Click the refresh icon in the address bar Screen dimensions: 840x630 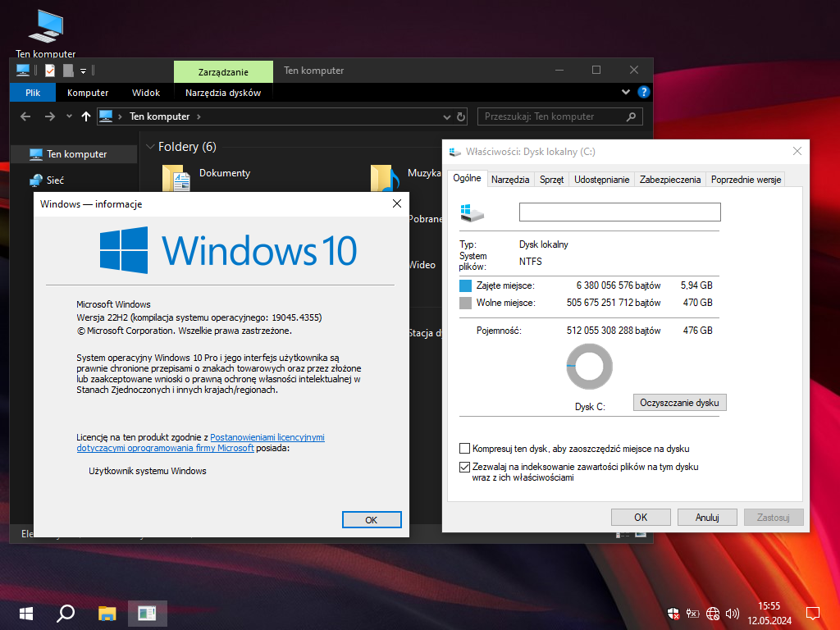(x=461, y=116)
